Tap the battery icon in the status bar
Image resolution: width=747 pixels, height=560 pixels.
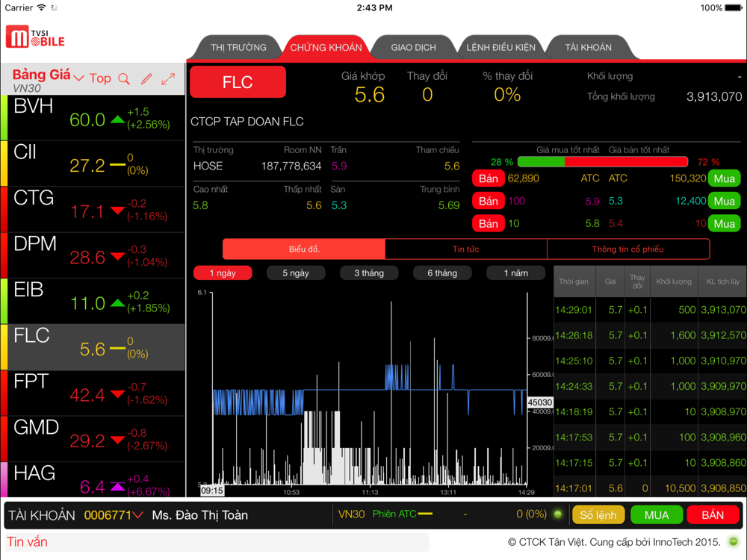tap(734, 7)
